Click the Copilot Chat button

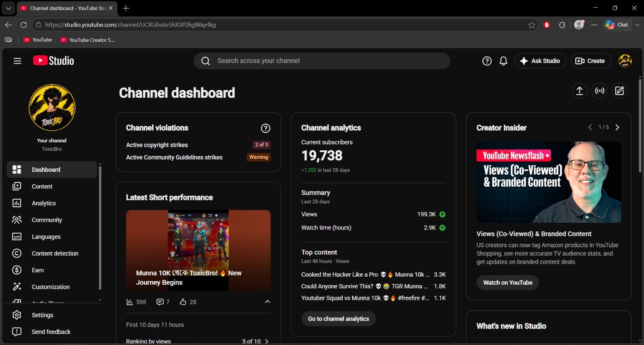[x=617, y=25]
